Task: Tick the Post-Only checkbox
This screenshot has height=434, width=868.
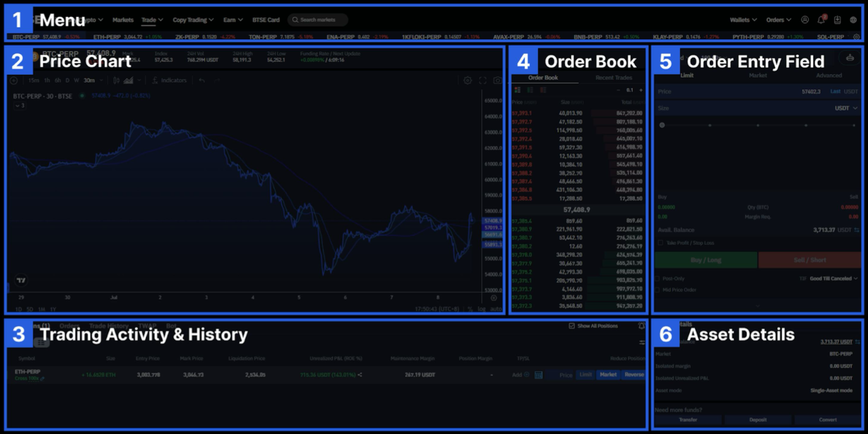Action: click(657, 279)
